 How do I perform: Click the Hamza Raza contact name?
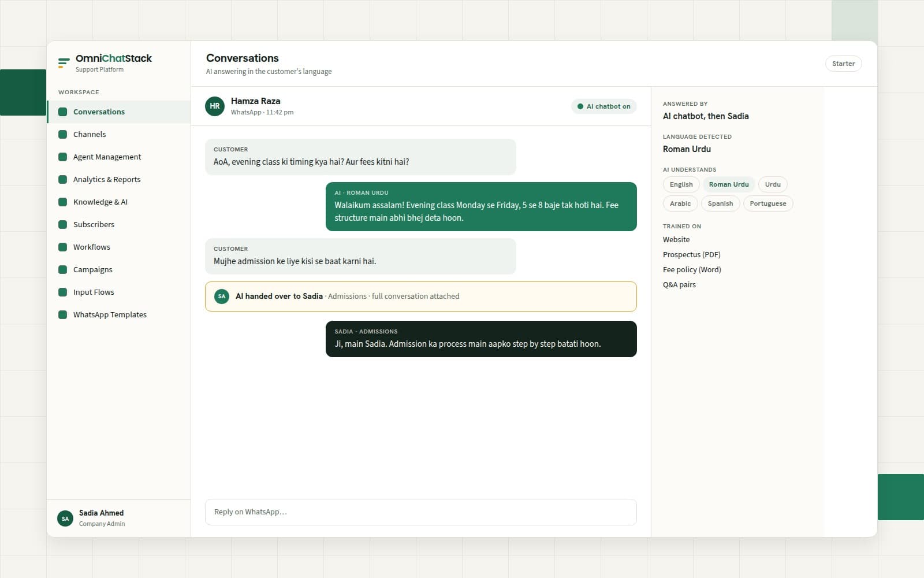click(256, 101)
